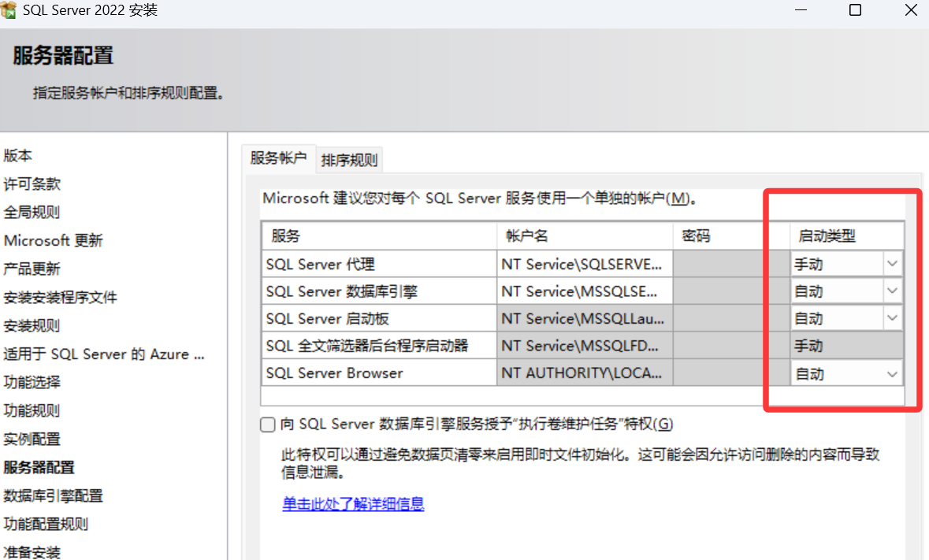Screen dimensions: 929x560
Task: Click the 启动类型 column header
Action: click(x=846, y=235)
